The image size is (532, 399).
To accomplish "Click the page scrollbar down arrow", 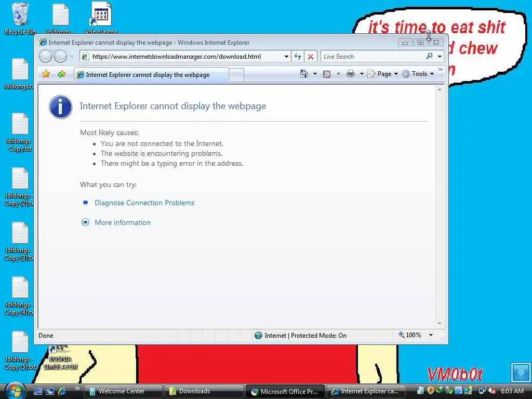I will (440, 323).
